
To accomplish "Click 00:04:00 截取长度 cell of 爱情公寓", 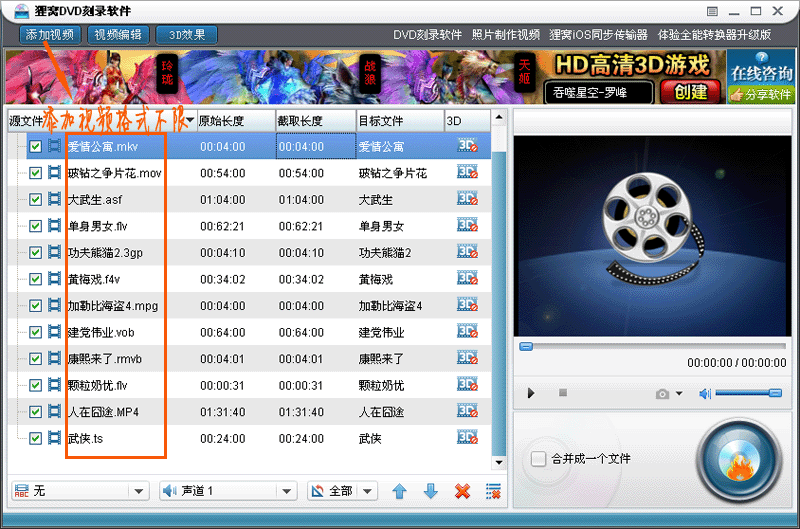I will pyautogui.click(x=316, y=146).
